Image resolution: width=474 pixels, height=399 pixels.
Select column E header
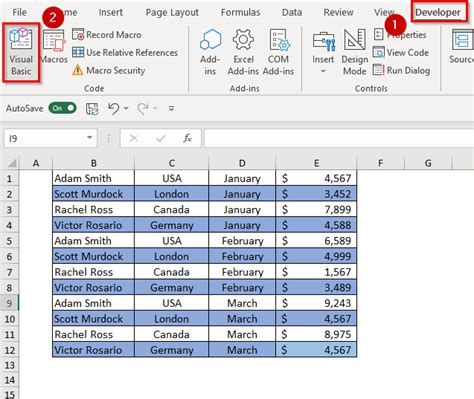(316, 163)
